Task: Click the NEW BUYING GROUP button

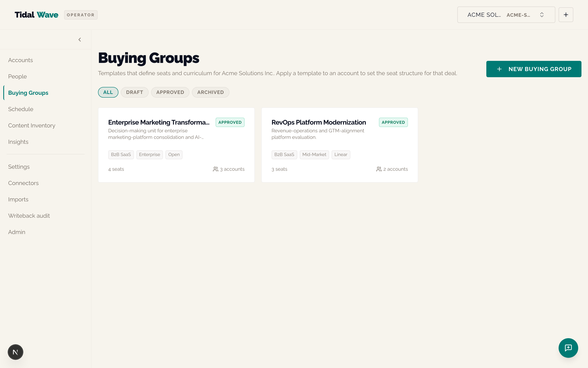Action: 533,69
